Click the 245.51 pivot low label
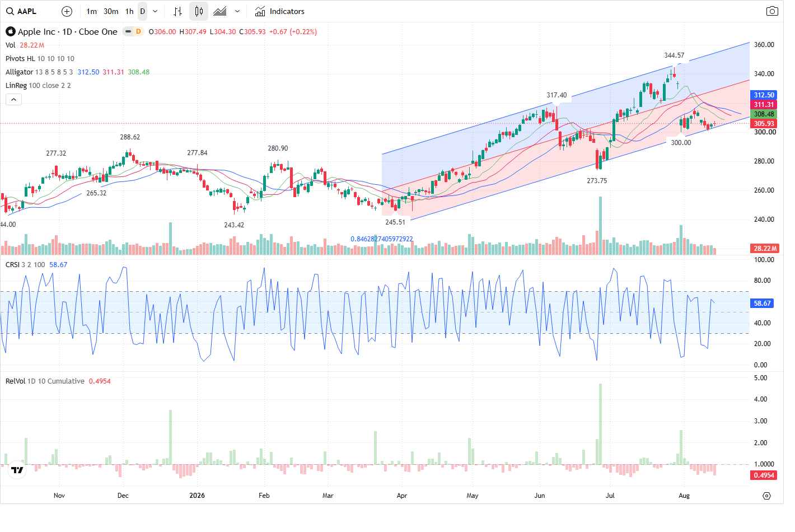 click(x=395, y=222)
